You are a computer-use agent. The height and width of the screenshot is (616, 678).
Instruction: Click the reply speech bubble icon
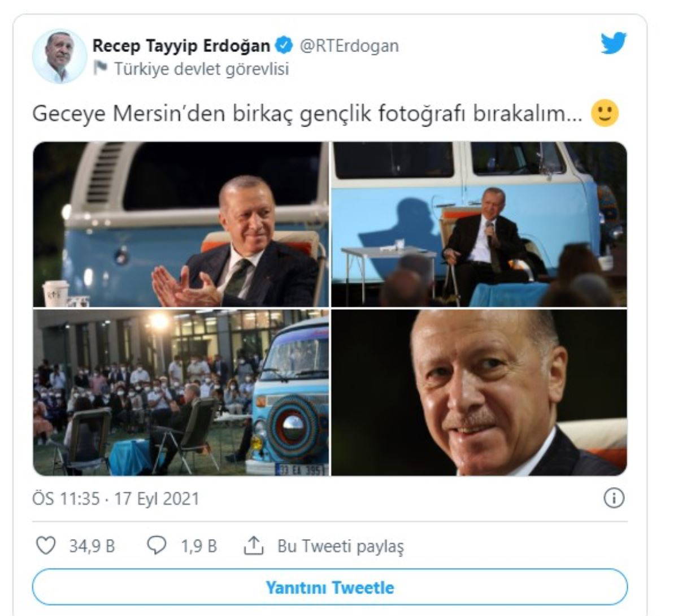(157, 545)
